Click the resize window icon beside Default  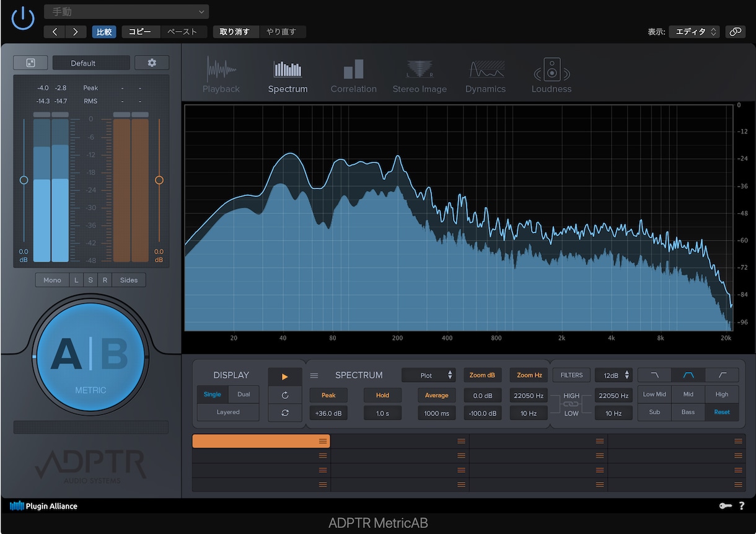pos(30,63)
